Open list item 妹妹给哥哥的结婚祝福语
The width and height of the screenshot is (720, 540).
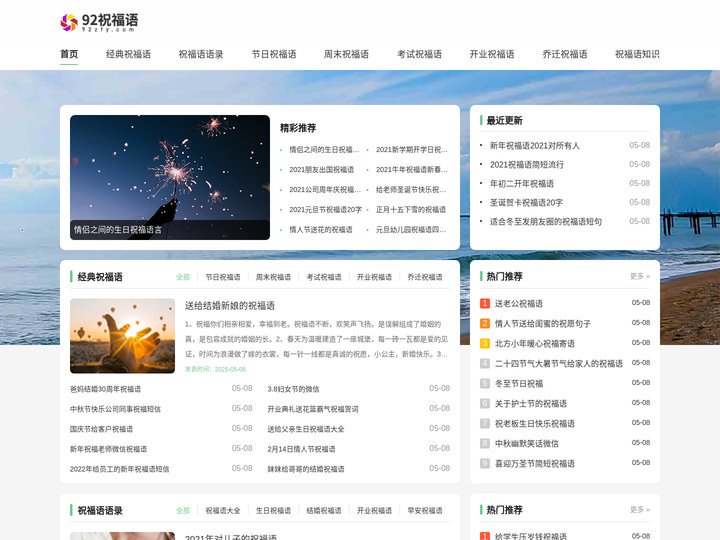306,469
